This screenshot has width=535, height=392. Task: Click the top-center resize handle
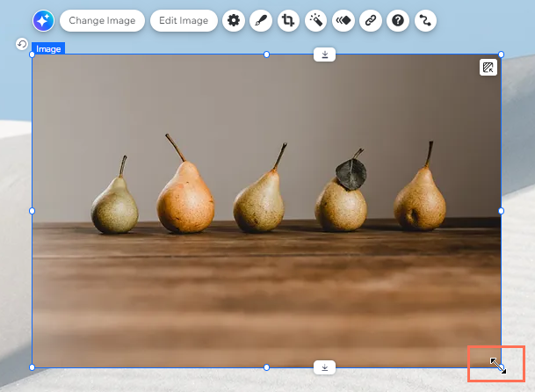(x=266, y=54)
